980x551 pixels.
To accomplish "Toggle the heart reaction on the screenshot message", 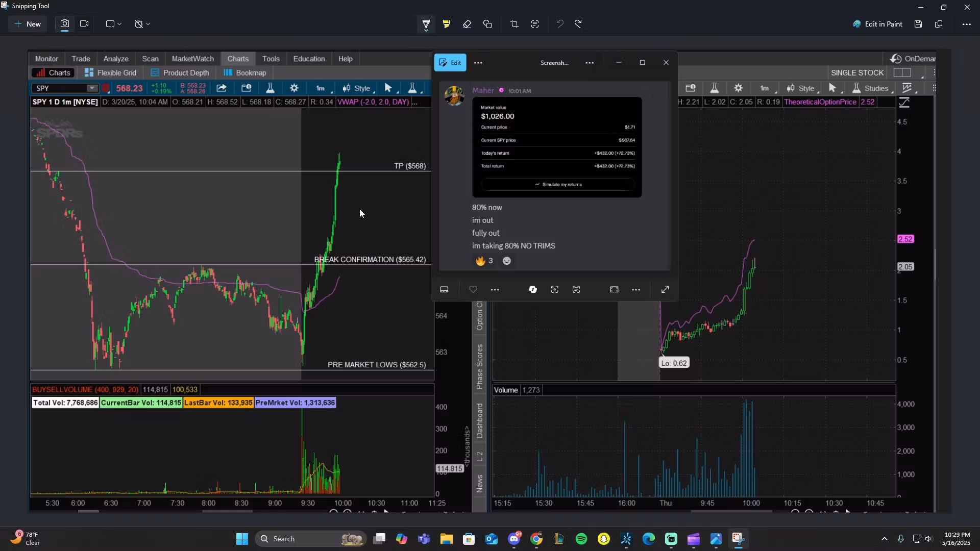I will 473,289.
